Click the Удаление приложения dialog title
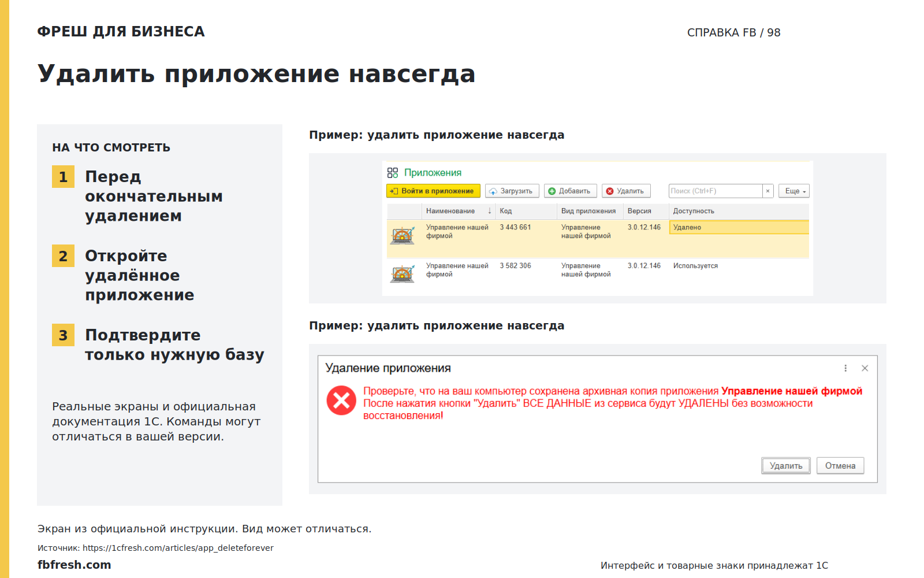 point(388,368)
